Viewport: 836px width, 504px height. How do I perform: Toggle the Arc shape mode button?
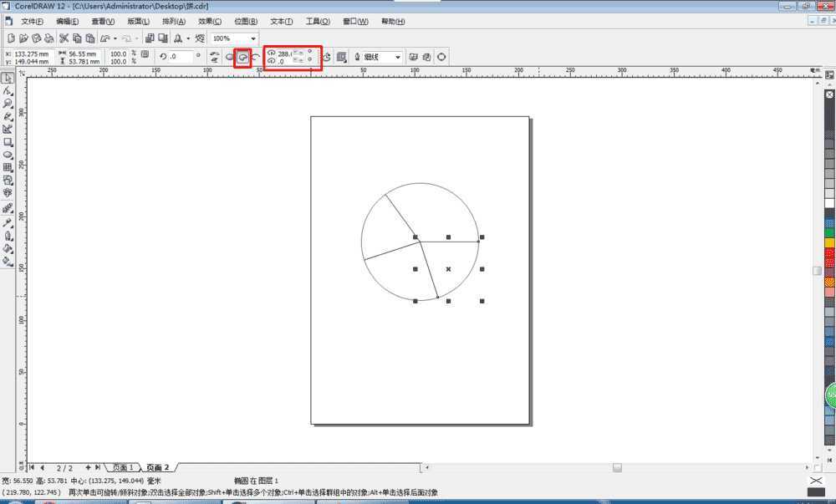257,57
